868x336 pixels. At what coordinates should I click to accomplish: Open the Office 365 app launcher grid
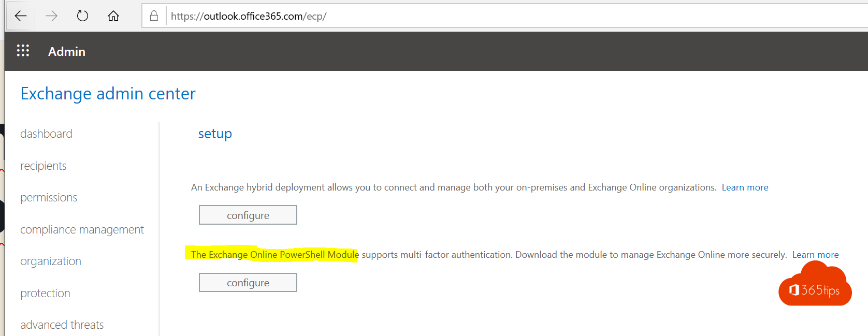[x=23, y=51]
